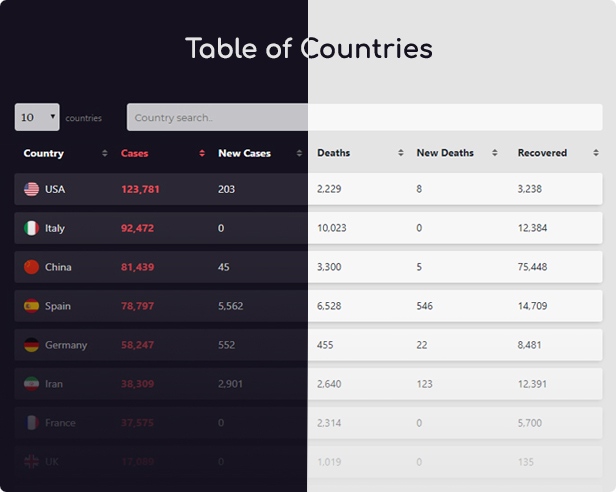Sort table by Recovered column header

click(542, 154)
